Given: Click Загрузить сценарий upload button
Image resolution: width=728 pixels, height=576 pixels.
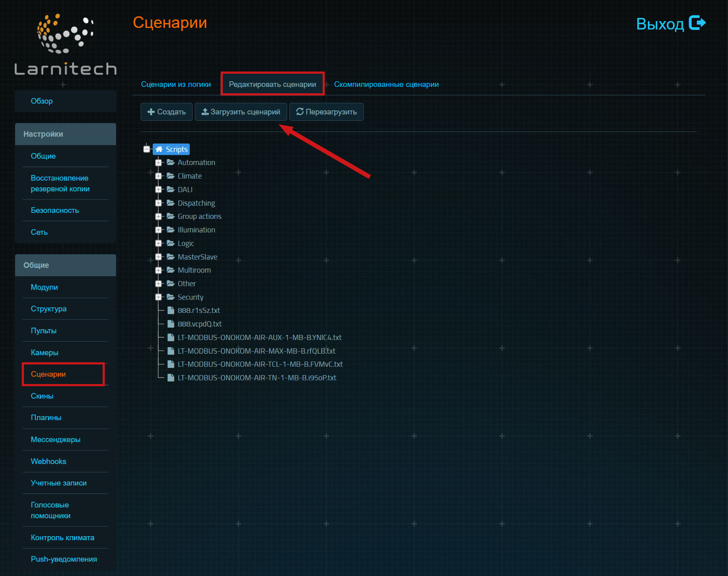Looking at the screenshot, I should click(241, 112).
